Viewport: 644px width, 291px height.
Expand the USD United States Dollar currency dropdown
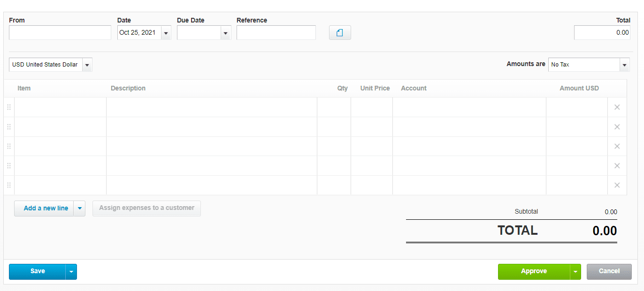(87, 65)
